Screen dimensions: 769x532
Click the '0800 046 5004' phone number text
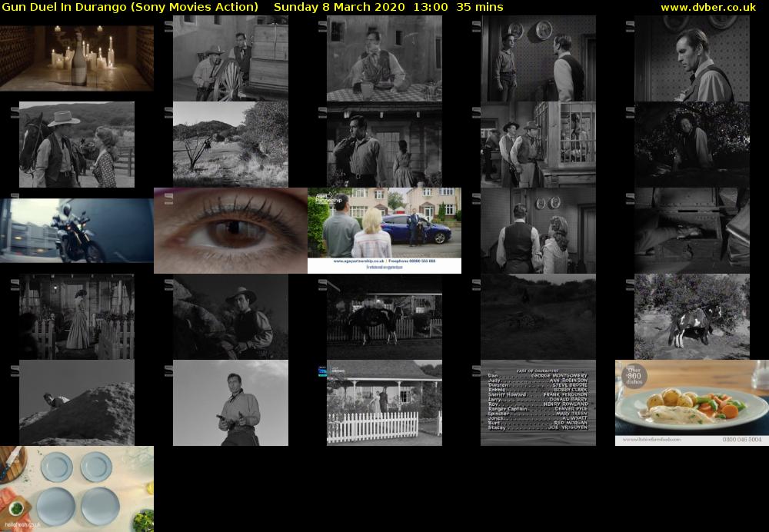tap(741, 439)
